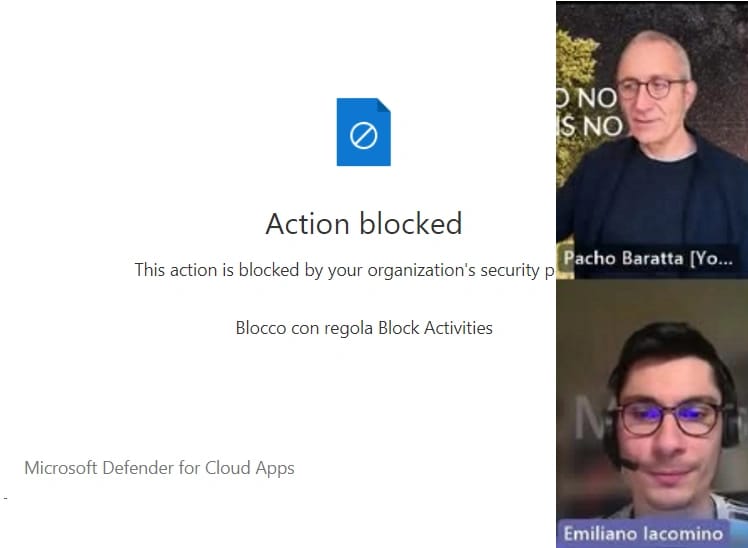Click Emiliano Iacomino's headset microphone
Screen dimensions: 748x548
[x=624, y=464]
